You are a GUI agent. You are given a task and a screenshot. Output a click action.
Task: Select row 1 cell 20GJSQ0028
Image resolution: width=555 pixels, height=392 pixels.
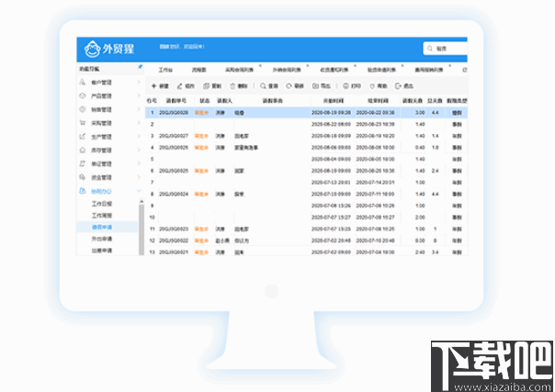tap(174, 113)
